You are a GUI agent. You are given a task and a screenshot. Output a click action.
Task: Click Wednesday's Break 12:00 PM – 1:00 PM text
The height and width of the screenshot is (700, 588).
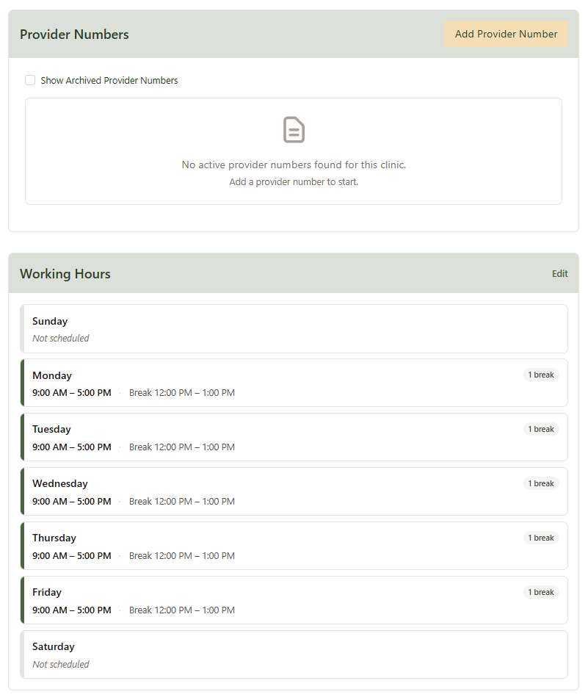182,502
